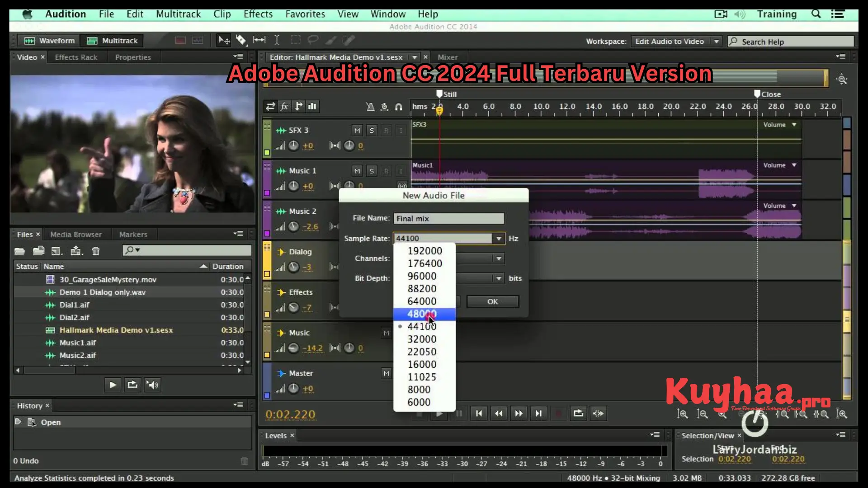Select the Move tool in toolbar
This screenshot has width=868, height=488.
click(x=224, y=41)
